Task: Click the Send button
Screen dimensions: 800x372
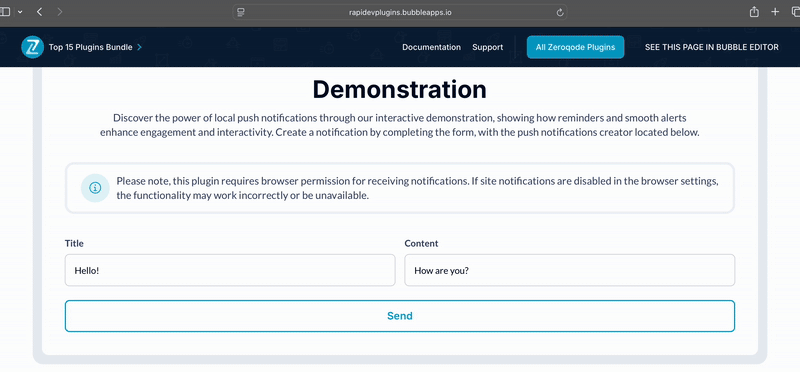Action: 399,316
